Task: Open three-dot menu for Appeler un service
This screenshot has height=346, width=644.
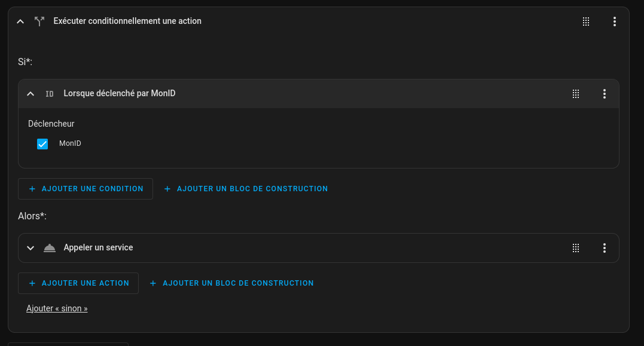Action: coord(604,248)
